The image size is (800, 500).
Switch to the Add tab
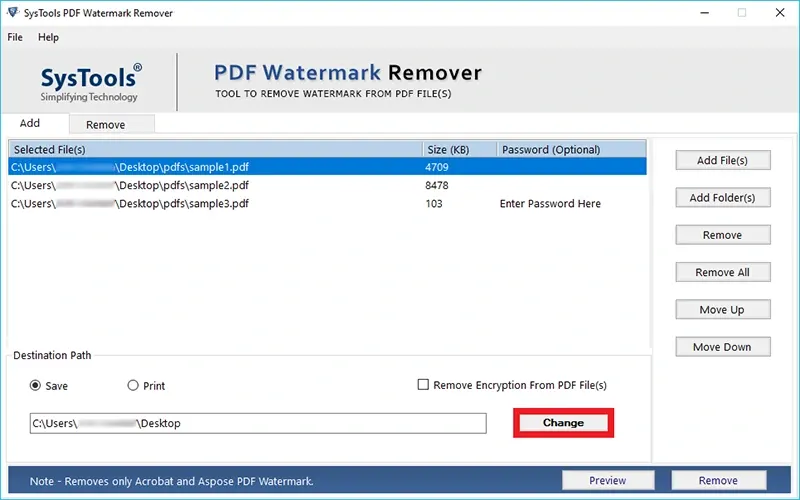30,123
